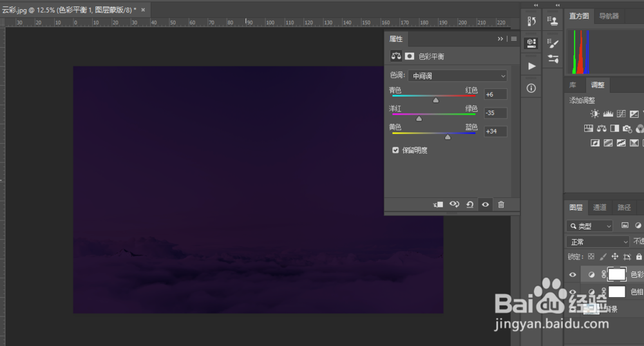Hide the 色相 adjustment layer
Viewport: 644px width, 346px height.
coord(573,292)
